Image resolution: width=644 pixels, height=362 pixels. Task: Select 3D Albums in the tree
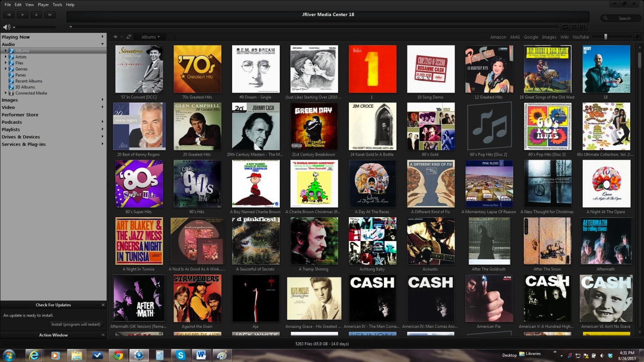pos(25,87)
